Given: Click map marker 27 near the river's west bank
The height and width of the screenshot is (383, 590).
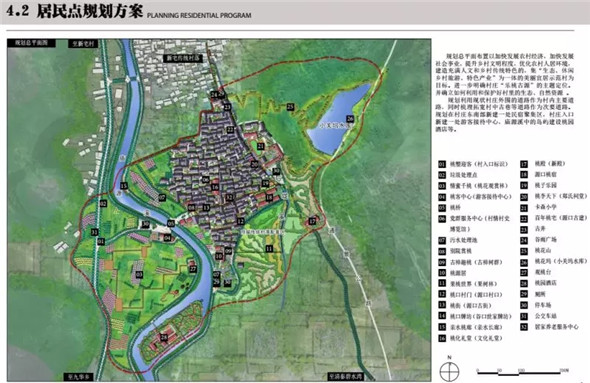Looking at the screenshot, I should [x=193, y=269].
